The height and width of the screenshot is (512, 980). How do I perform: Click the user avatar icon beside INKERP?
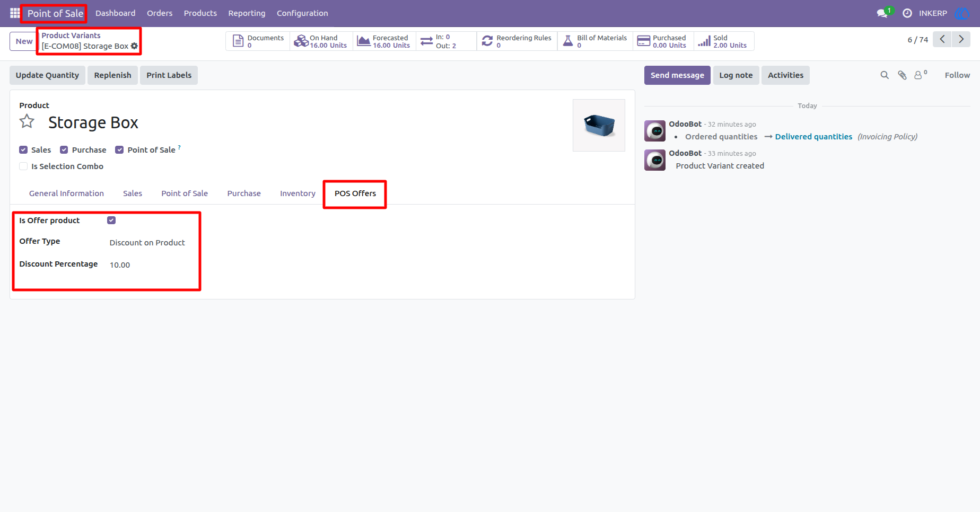click(x=961, y=13)
